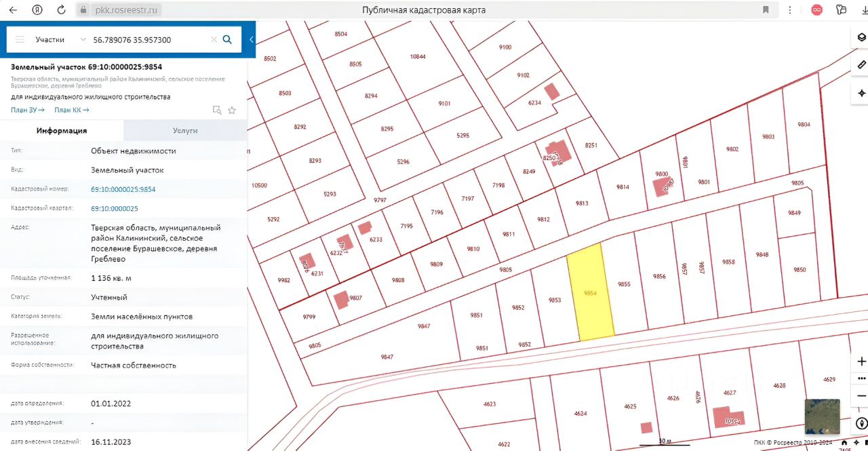Click the coordinates search input field
Screen dimensions: 868x451
click(149, 39)
